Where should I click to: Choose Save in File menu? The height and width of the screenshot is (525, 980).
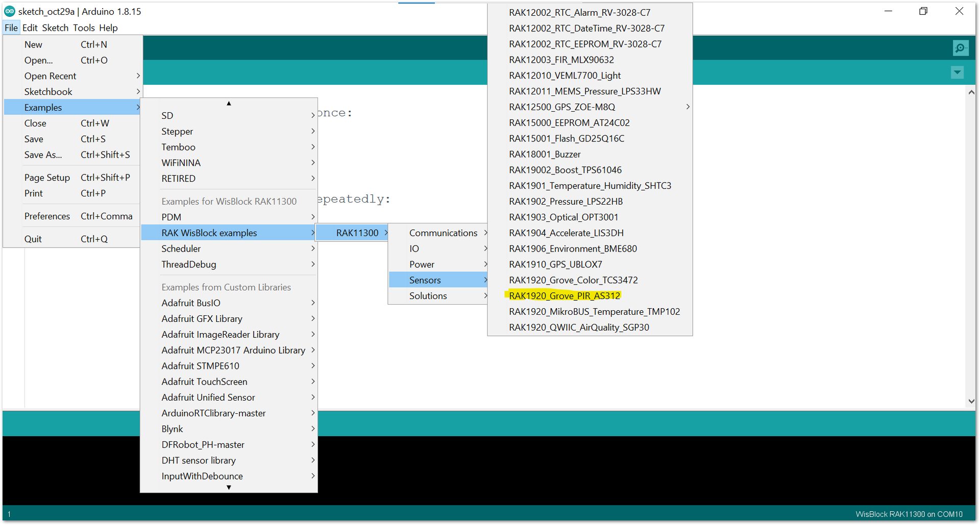pos(72,139)
